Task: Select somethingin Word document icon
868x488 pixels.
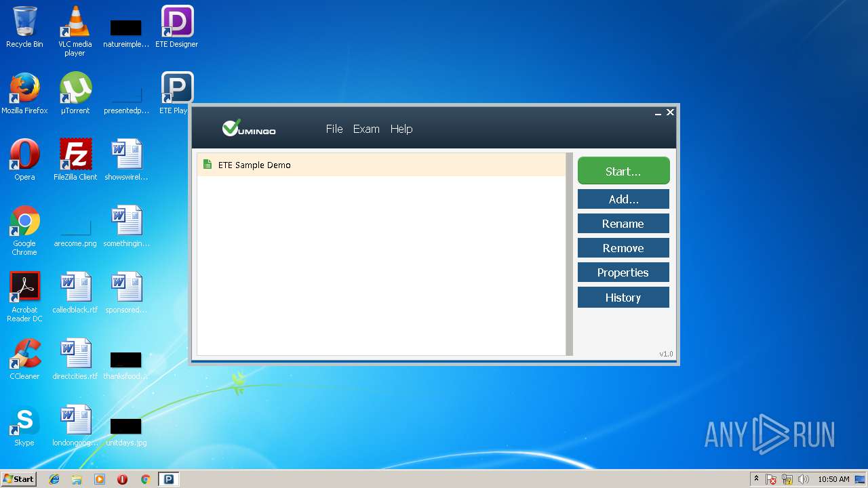Action: [x=126, y=226]
